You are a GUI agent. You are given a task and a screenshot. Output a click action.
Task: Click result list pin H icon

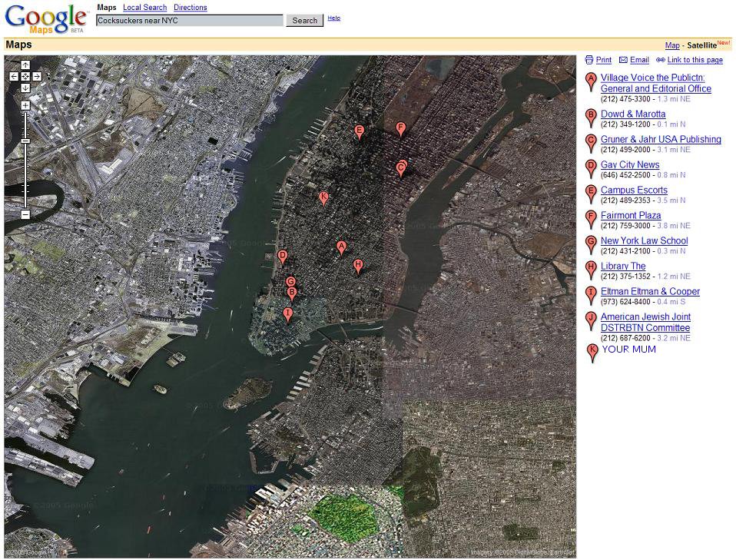pos(592,270)
